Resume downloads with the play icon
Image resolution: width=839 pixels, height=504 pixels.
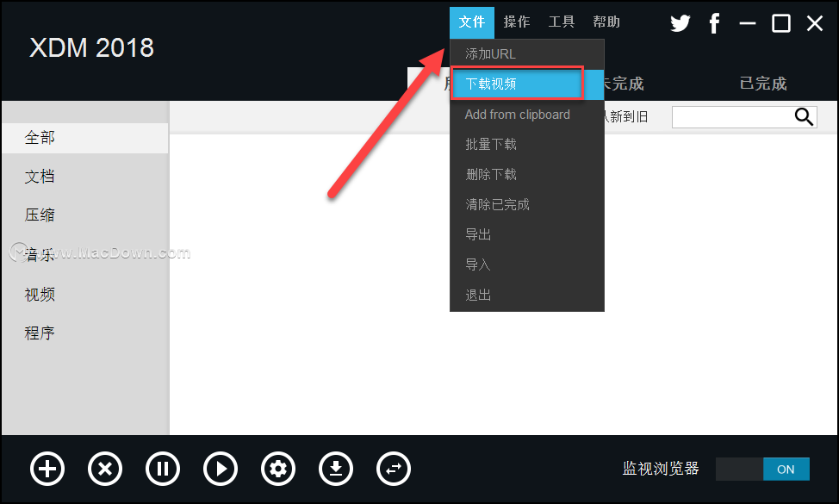click(221, 470)
